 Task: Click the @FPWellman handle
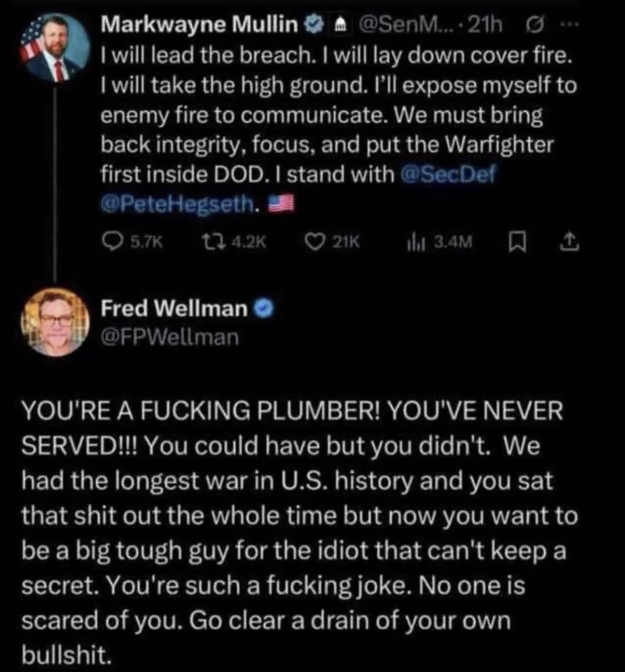[169, 337]
